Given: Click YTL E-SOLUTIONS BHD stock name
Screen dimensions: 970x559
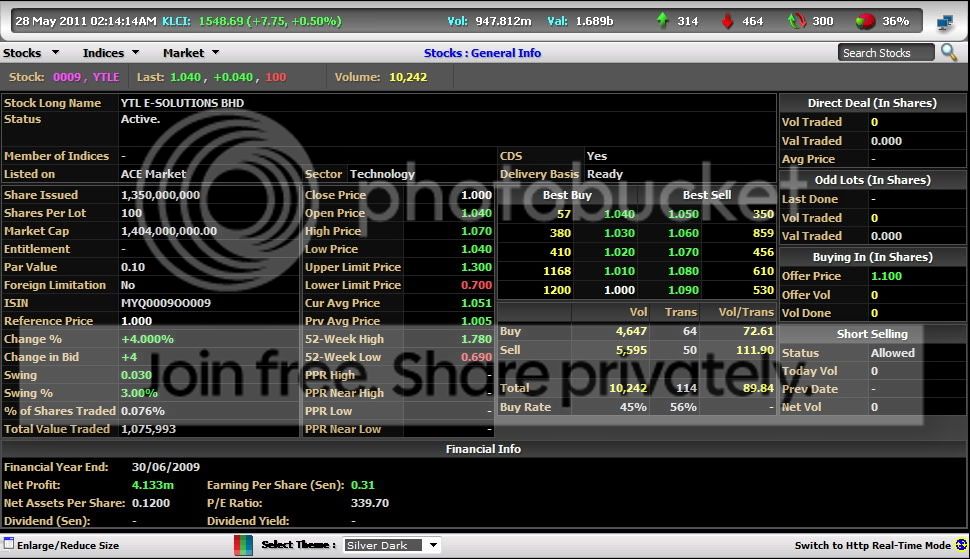Looking at the screenshot, I should (x=182, y=103).
